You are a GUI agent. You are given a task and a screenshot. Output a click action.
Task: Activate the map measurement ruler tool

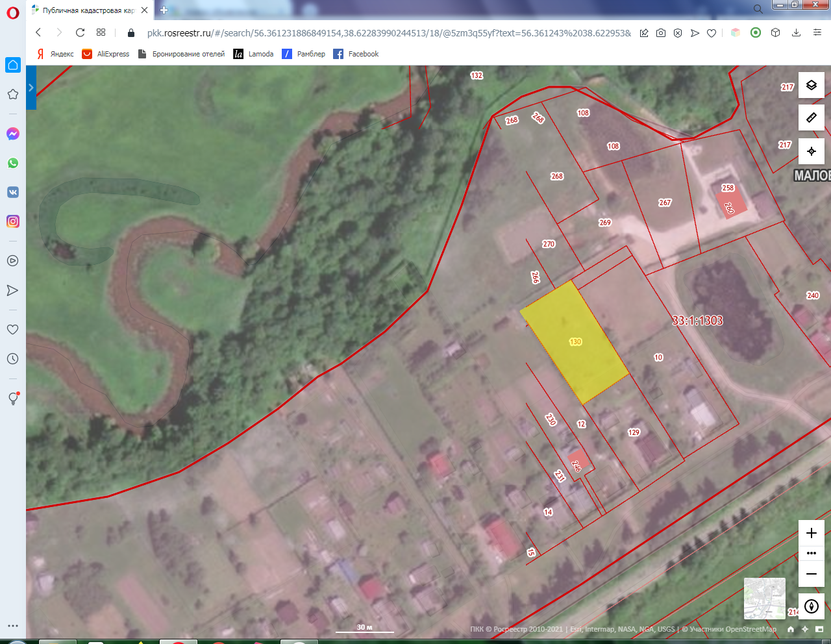(812, 118)
